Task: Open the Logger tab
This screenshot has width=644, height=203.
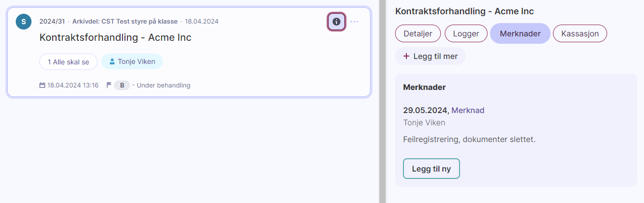Action: pyautogui.click(x=466, y=34)
